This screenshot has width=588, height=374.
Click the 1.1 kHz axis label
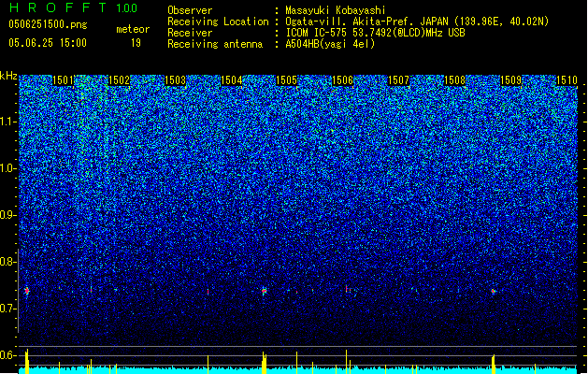[x=8, y=122]
